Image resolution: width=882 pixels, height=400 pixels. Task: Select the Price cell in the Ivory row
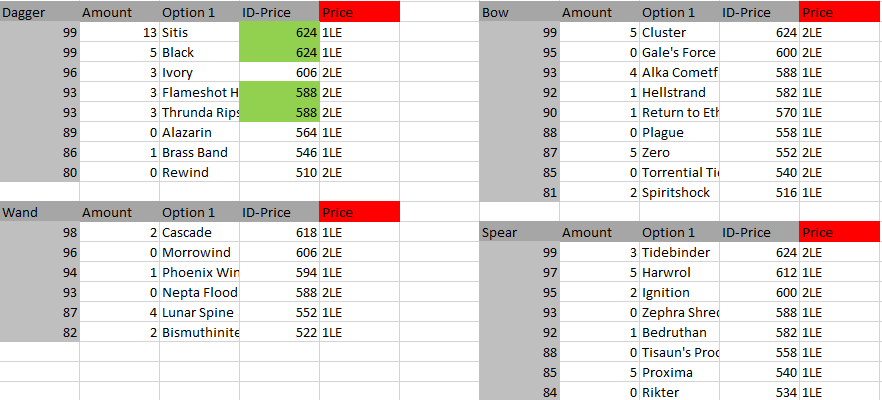[x=359, y=72]
